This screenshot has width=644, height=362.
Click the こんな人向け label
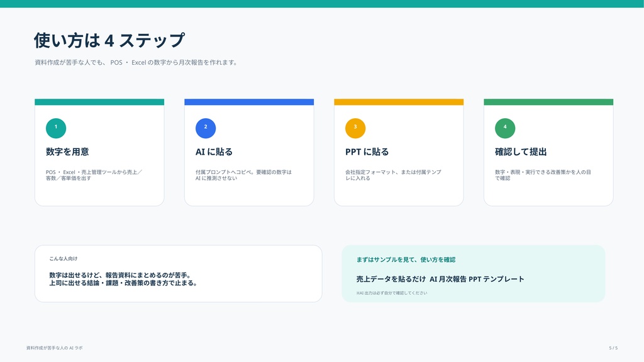[x=64, y=258]
